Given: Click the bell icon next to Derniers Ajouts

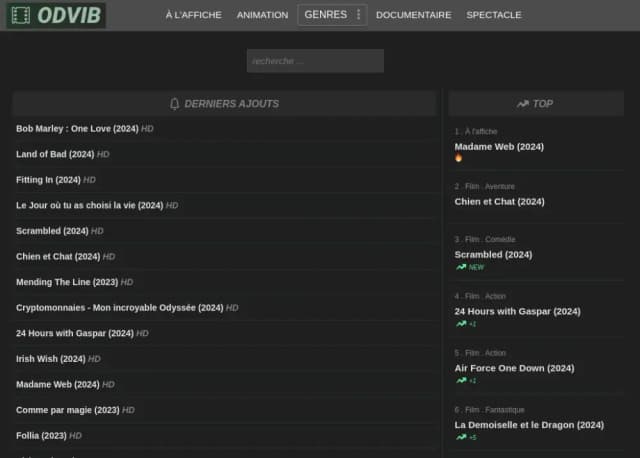Looking at the screenshot, I should tap(174, 104).
